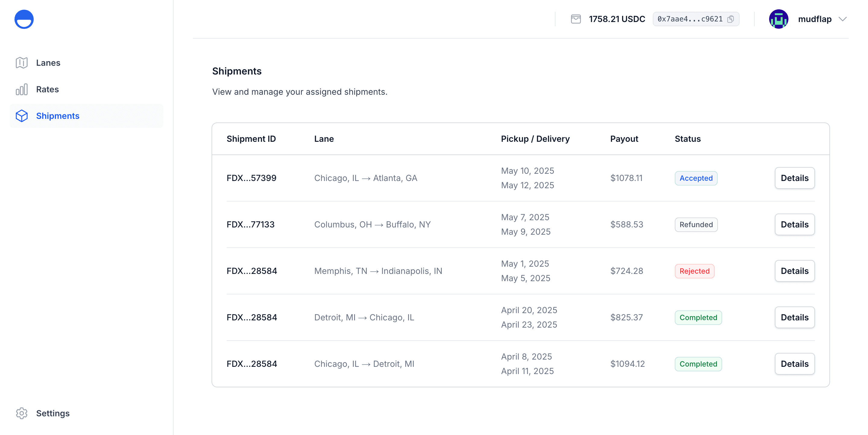This screenshot has height=435, width=868.
Task: Click the Refunded status badge
Action: (696, 224)
